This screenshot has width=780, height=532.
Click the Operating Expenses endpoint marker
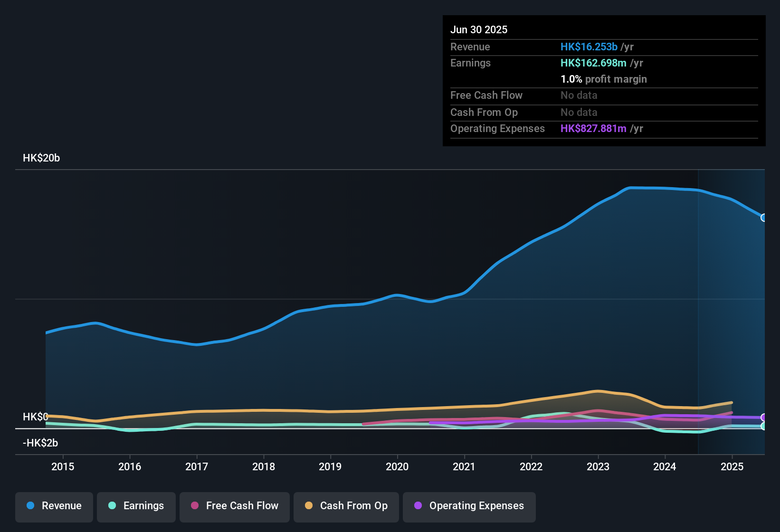click(x=764, y=418)
